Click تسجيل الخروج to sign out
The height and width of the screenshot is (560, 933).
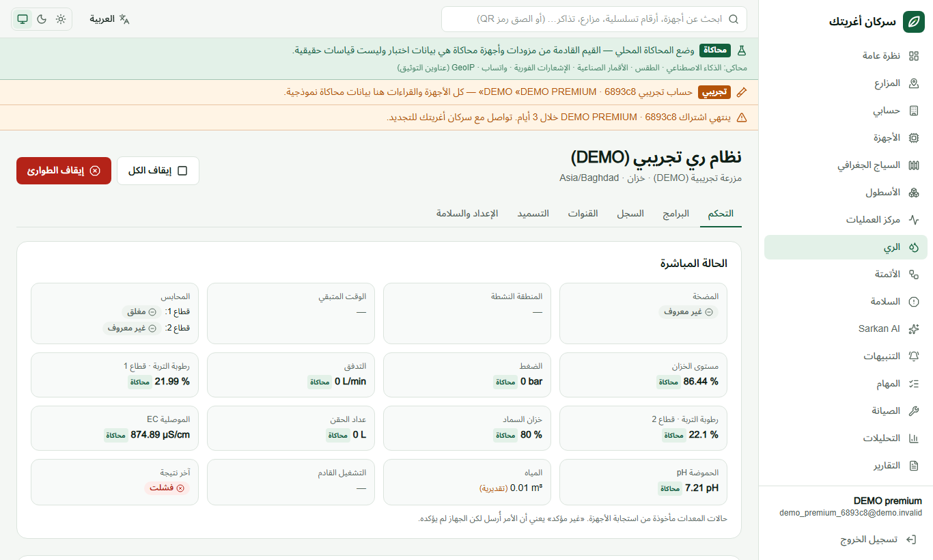pyautogui.click(x=878, y=540)
